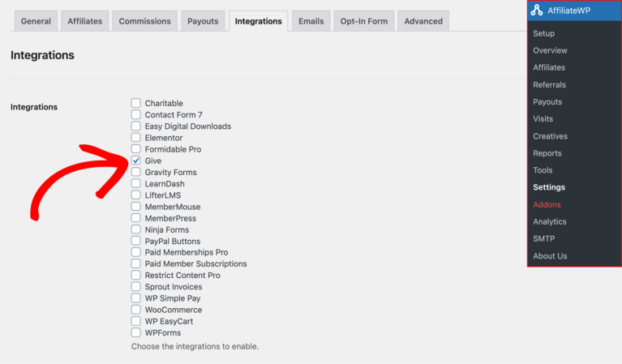This screenshot has width=622, height=364.
Task: Select the Integrations tab
Action: (x=258, y=21)
